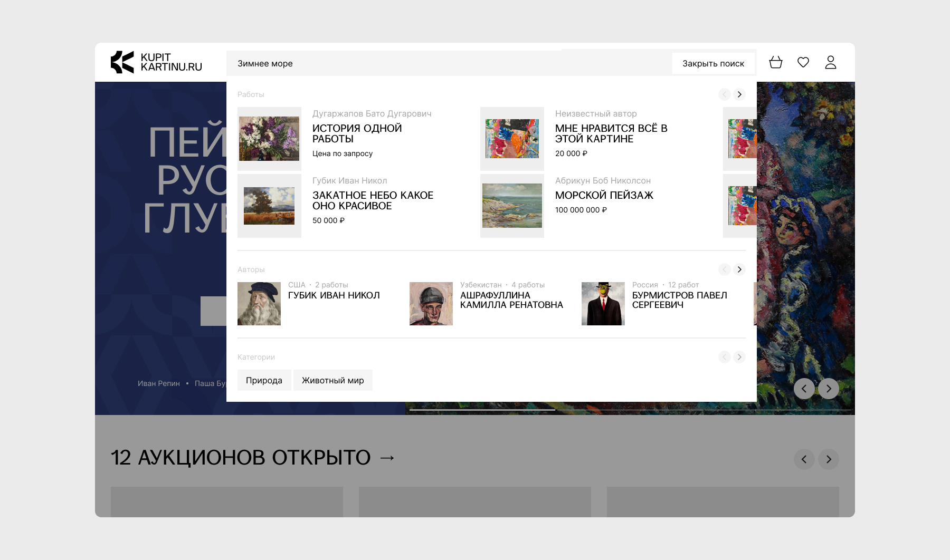Click the Иван Репин banner link
Viewport: 950px width, 560px height.
tap(159, 383)
